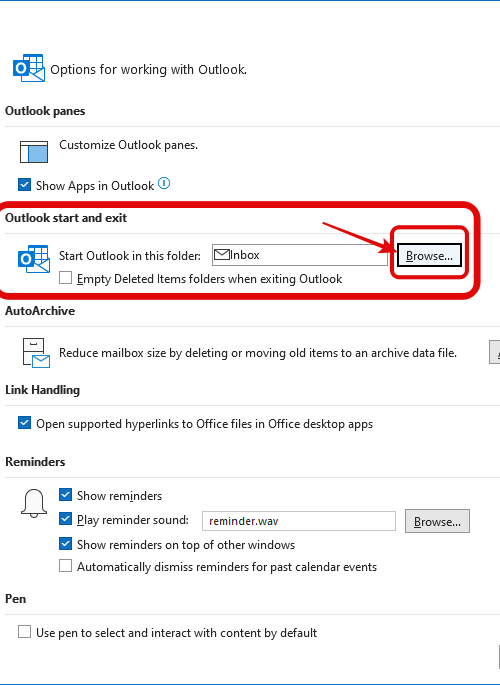This screenshot has width=500, height=685.
Task: Click the Reminders bell icon
Action: click(34, 503)
